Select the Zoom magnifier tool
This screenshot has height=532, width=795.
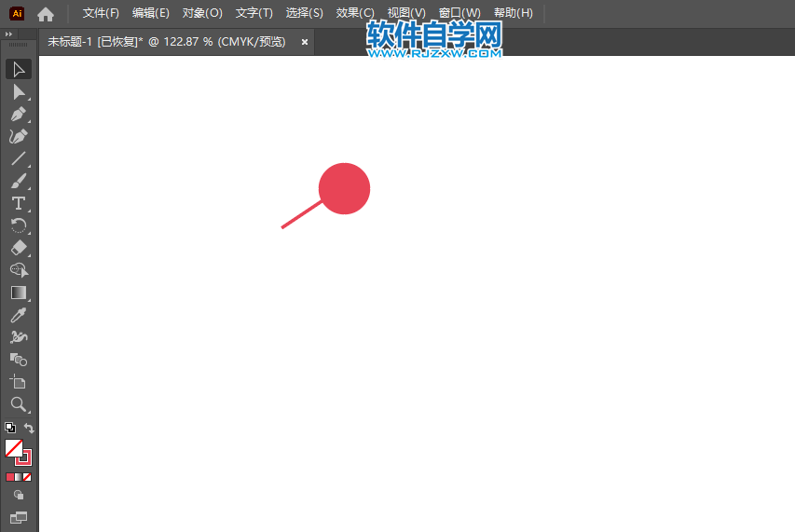[19, 404]
